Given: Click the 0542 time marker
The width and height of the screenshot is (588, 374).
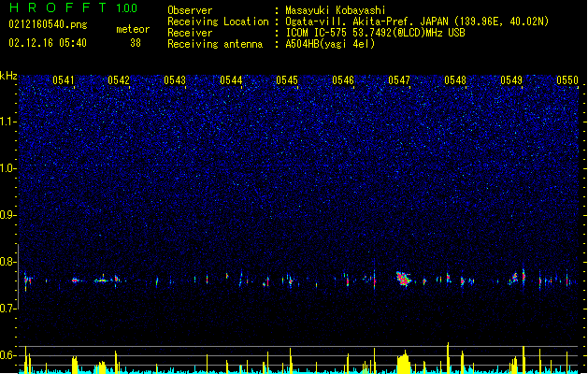Looking at the screenshot, I should (119, 80).
